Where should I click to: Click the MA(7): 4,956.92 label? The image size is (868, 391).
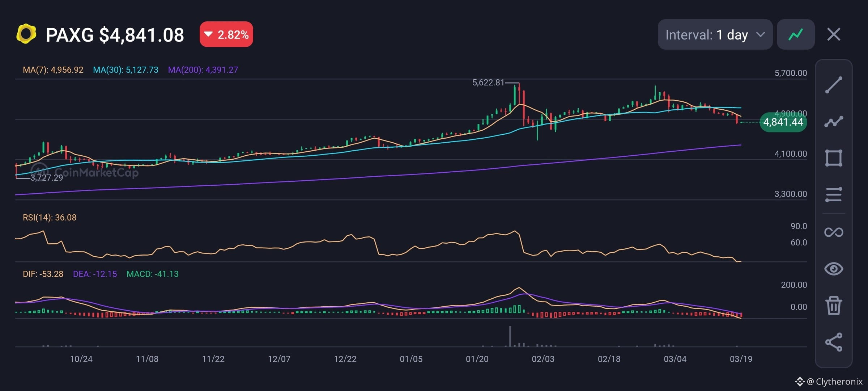pos(53,70)
